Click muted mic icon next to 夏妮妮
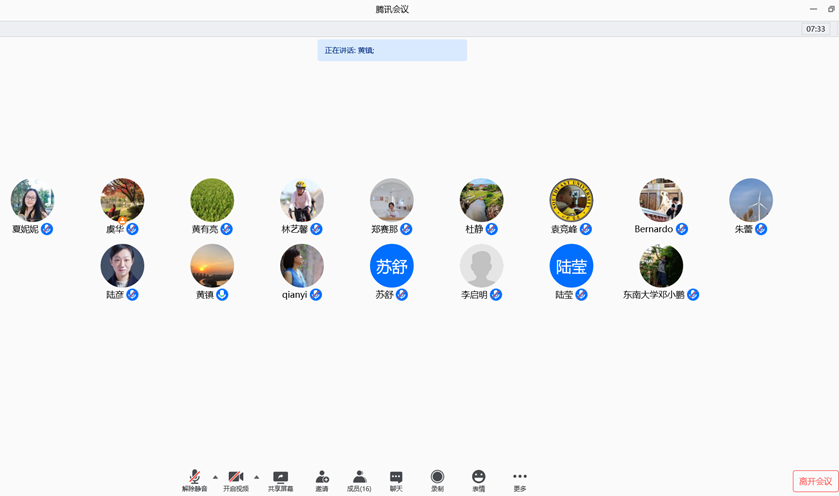839x496 pixels. pos(47,229)
